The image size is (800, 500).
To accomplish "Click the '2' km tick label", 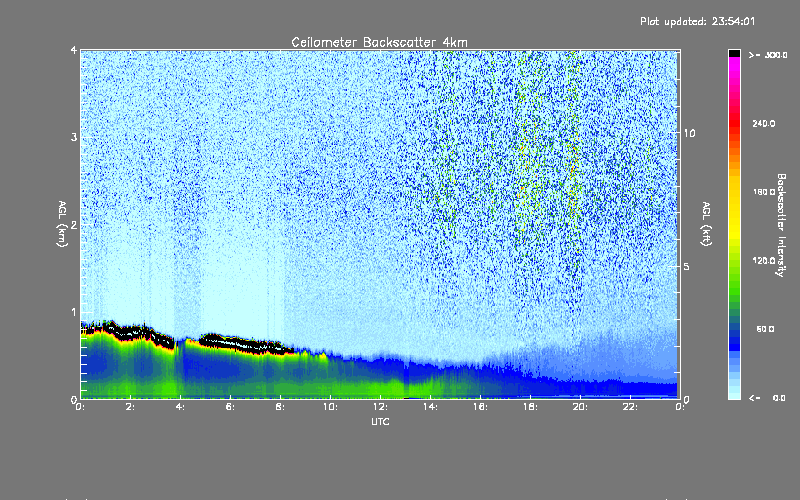I will [74, 224].
